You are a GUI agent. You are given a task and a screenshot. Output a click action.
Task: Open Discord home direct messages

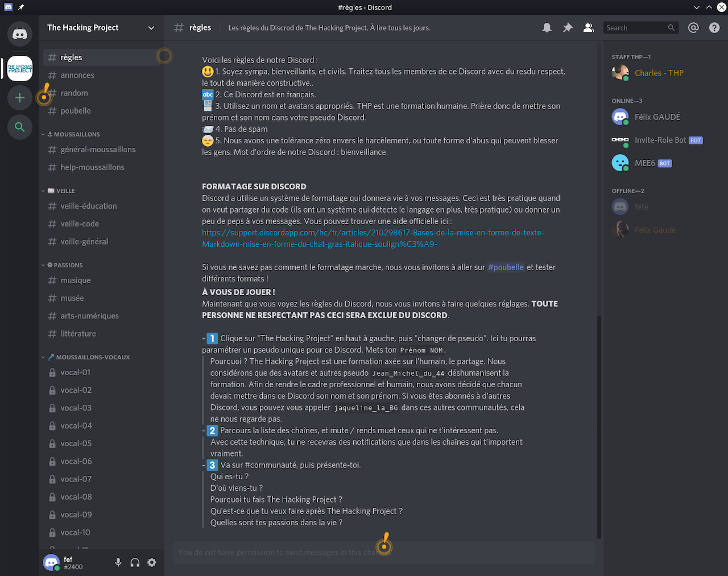[20, 35]
